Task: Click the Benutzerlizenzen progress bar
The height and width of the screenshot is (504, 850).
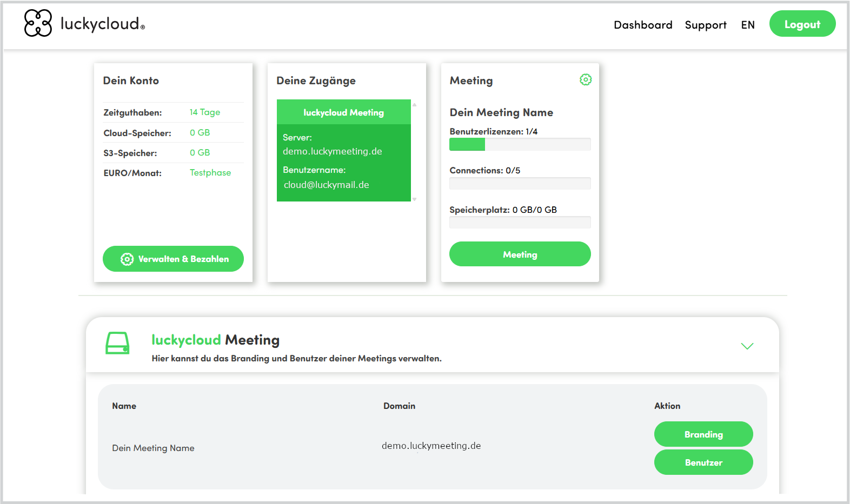Action: (x=520, y=144)
